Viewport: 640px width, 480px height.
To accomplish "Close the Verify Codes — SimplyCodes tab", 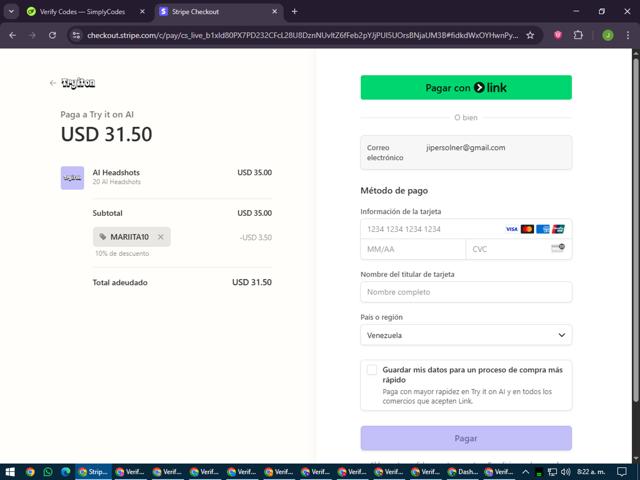I will pos(142,11).
